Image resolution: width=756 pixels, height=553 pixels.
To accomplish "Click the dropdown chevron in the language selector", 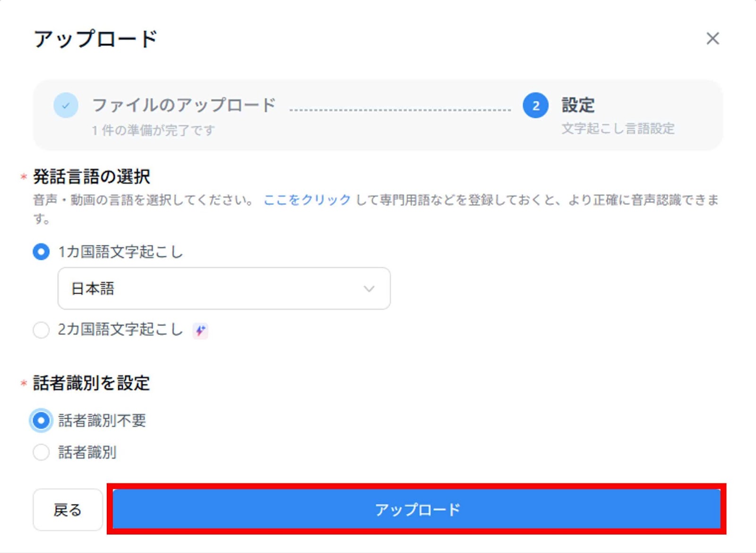I will [369, 288].
